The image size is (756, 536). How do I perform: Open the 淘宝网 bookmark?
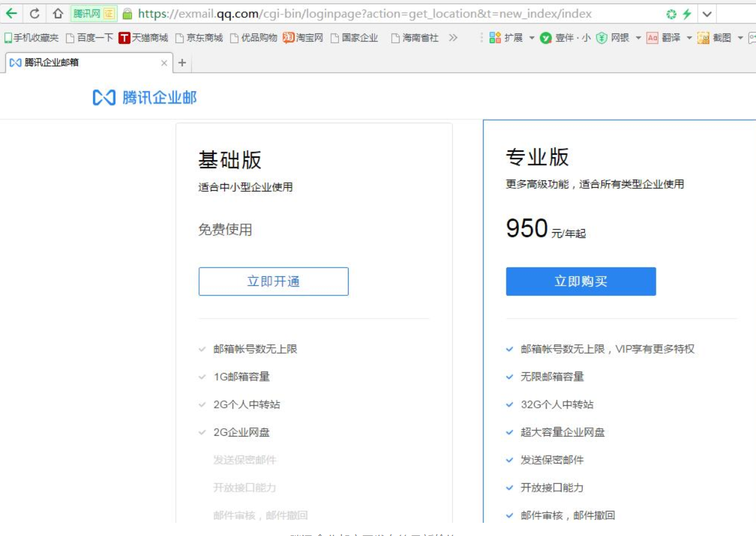303,38
